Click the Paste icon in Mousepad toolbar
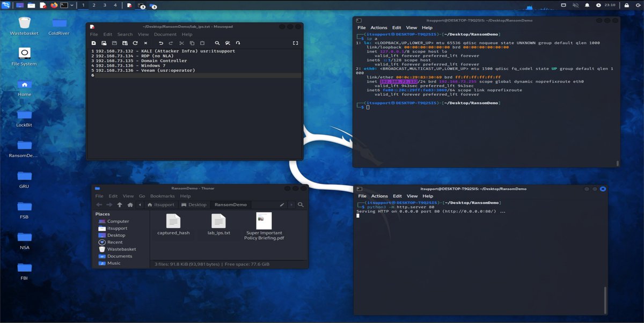Image resolution: width=644 pixels, height=323 pixels. click(202, 43)
